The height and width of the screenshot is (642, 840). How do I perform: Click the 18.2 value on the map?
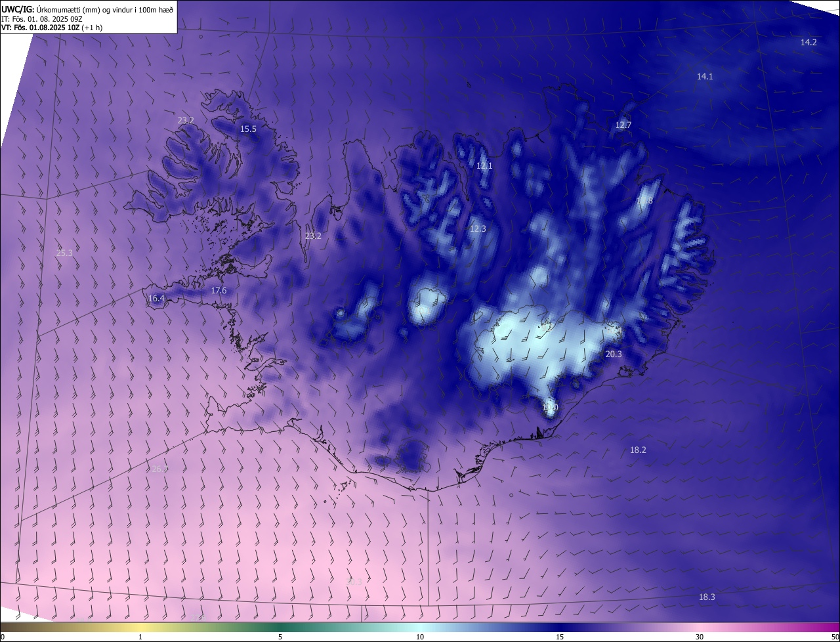(638, 450)
